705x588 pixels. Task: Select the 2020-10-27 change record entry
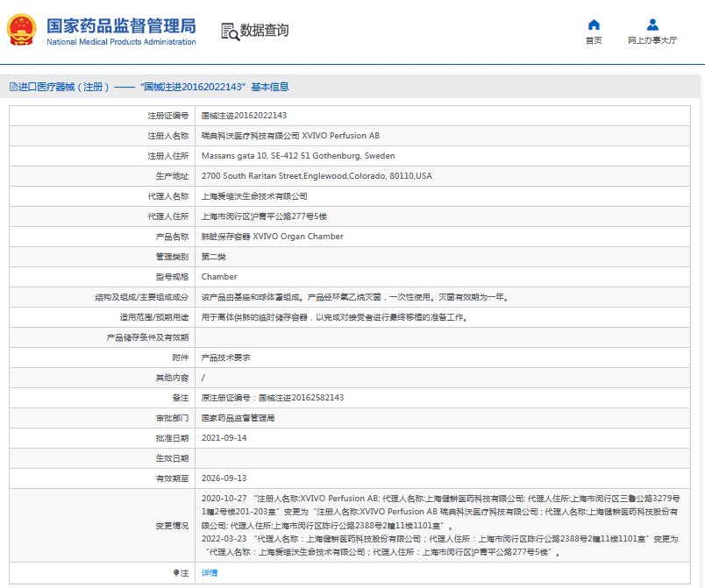click(x=440, y=512)
